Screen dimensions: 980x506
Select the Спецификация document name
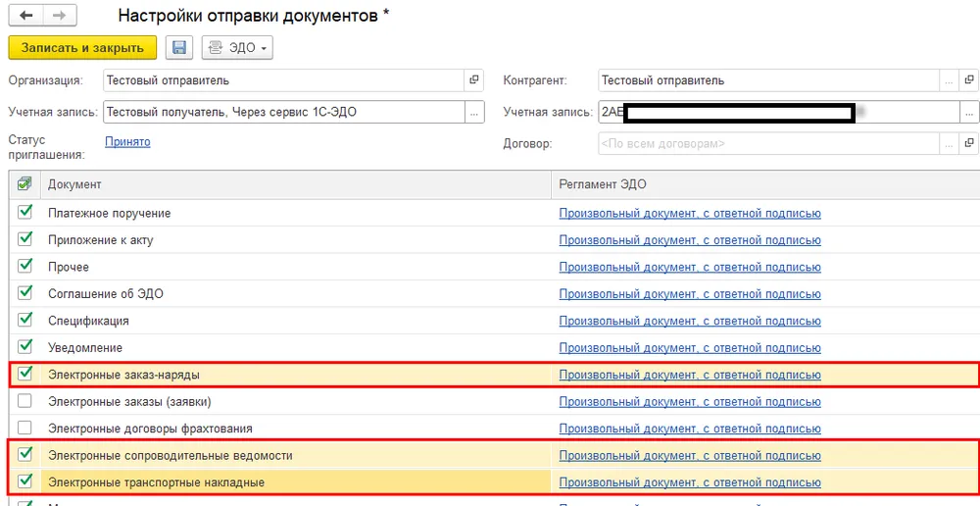(x=88, y=321)
